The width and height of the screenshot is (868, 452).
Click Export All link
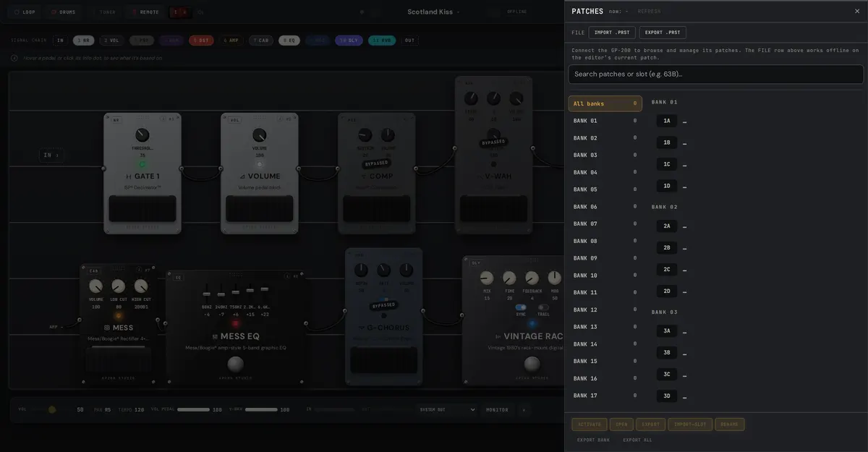tap(637, 440)
